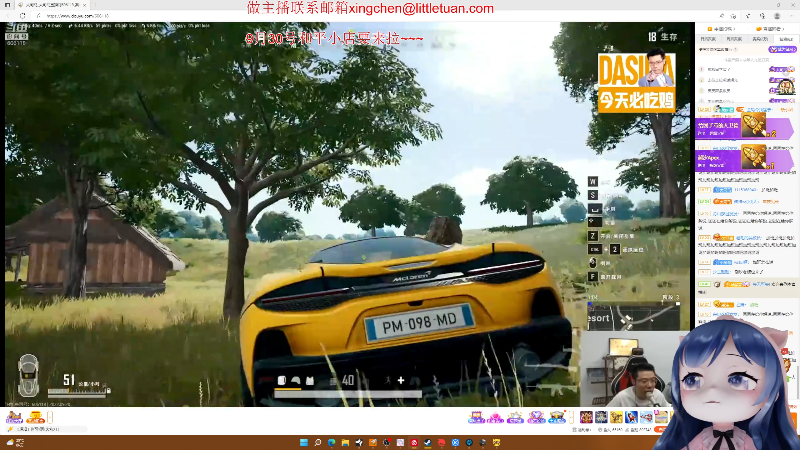The image size is (800, 450).
Task: Open File Explorer from the taskbar
Action: 345,442
